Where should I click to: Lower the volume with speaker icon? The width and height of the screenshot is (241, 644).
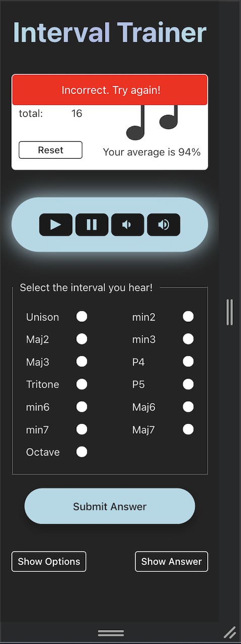pos(128,225)
